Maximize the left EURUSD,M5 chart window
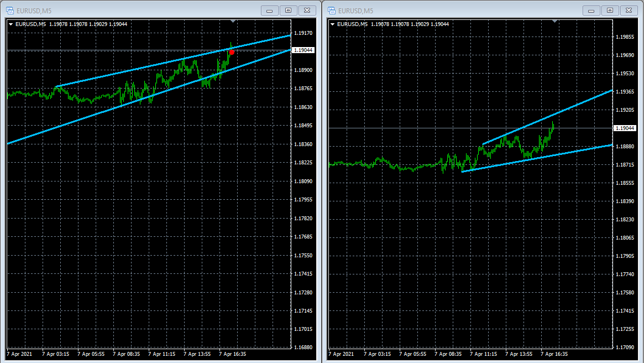Screen dimensions: 644x363 (289, 11)
